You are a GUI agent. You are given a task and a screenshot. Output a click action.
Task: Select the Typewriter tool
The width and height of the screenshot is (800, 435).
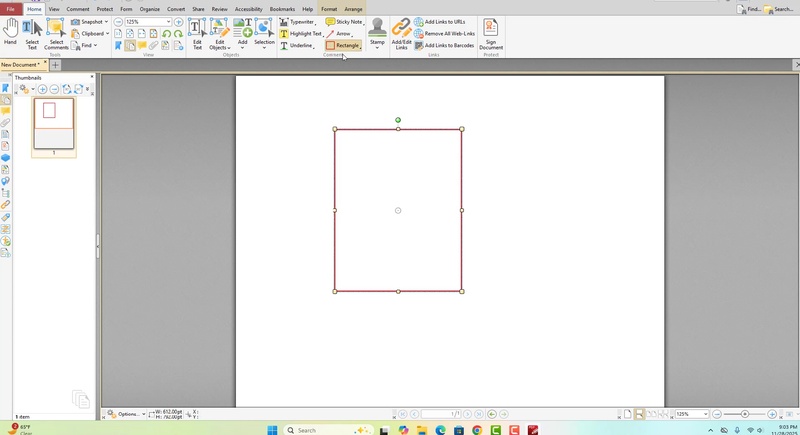point(297,22)
